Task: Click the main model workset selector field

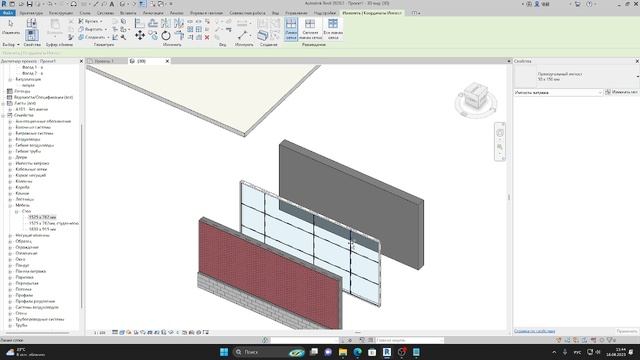Action: pos(409,340)
